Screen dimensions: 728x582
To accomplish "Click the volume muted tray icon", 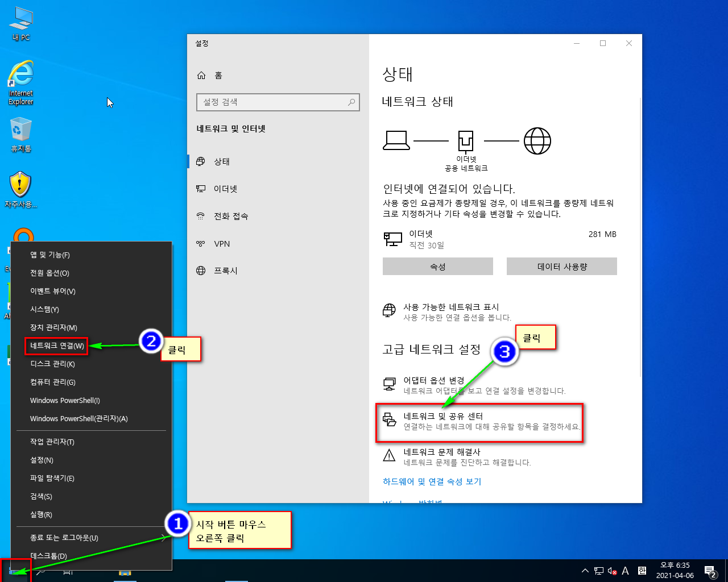I will pyautogui.click(x=612, y=571).
